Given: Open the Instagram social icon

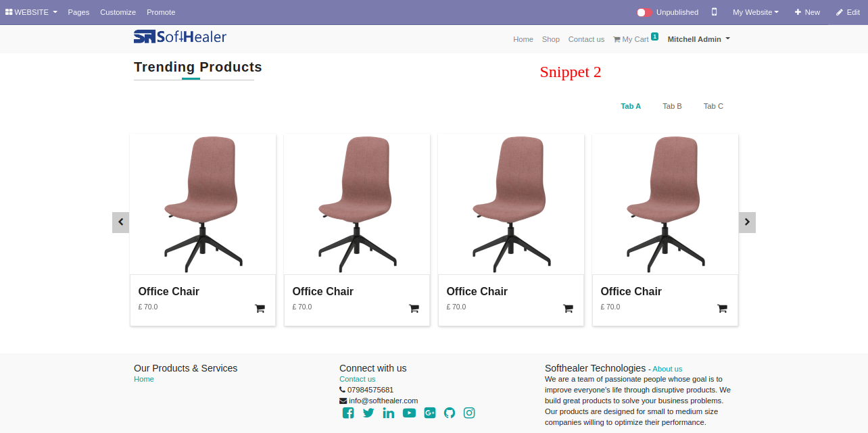Looking at the screenshot, I should click(x=469, y=413).
